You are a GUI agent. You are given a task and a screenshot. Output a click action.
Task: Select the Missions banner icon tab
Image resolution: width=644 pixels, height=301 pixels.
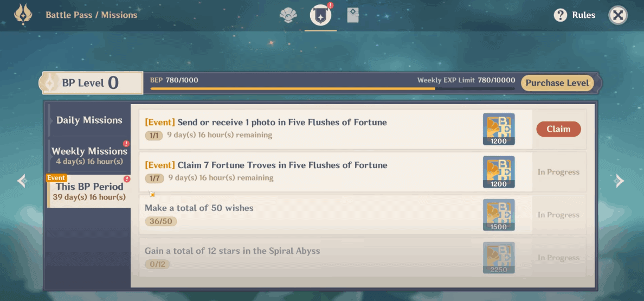click(321, 16)
